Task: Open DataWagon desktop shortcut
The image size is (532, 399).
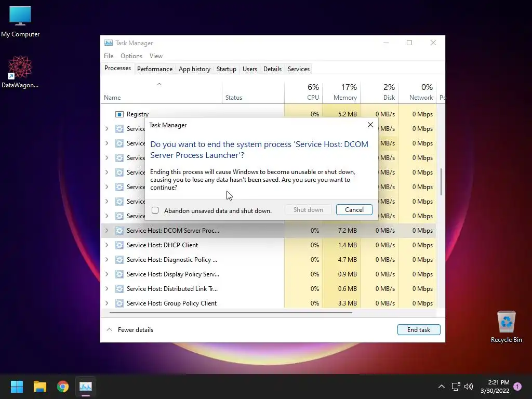Action: click(20, 72)
